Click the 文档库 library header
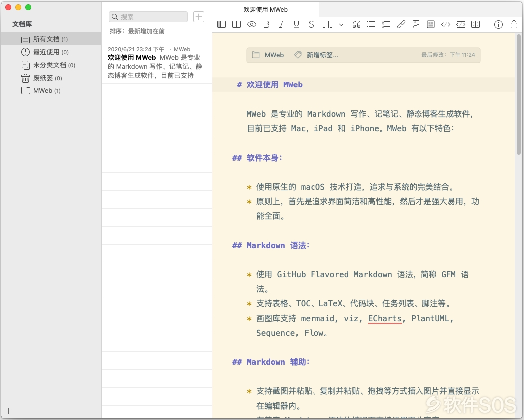The width and height of the screenshot is (524, 420). (22, 24)
